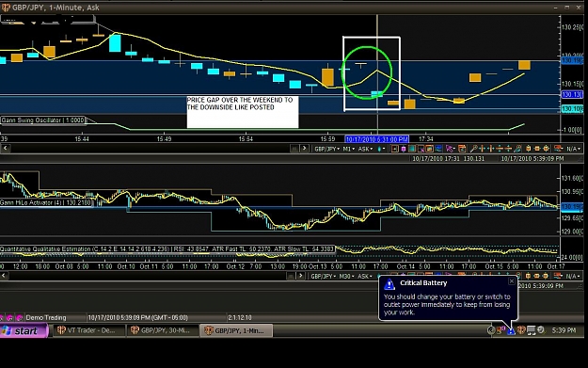
Task: Open the ASK price type dropdown on M1 toolbar
Action: pos(366,149)
